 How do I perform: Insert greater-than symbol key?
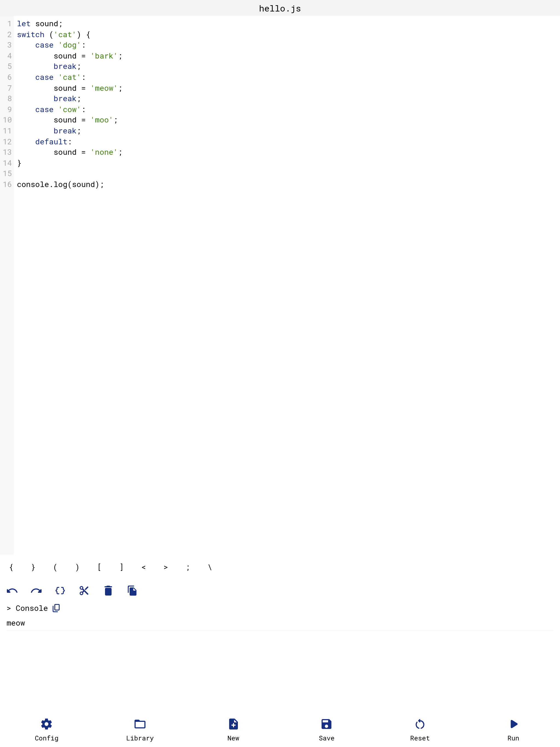point(165,567)
